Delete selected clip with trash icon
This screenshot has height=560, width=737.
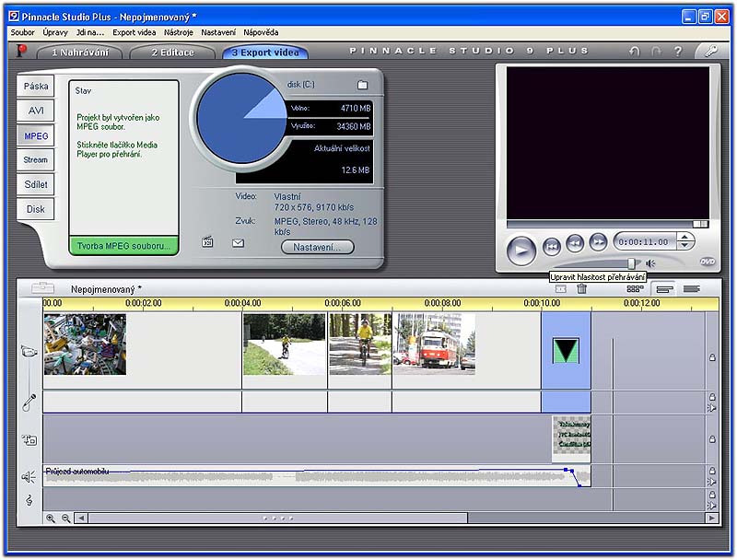(581, 289)
